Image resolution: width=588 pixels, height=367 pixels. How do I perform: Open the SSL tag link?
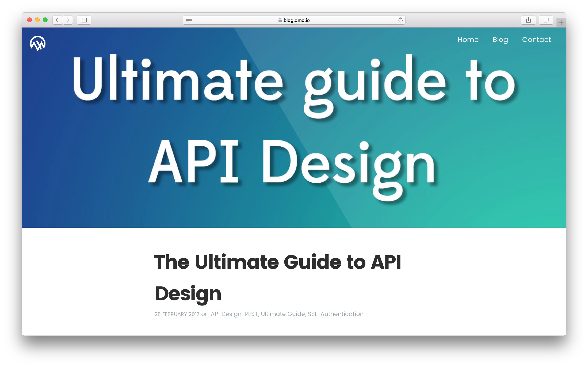(313, 314)
